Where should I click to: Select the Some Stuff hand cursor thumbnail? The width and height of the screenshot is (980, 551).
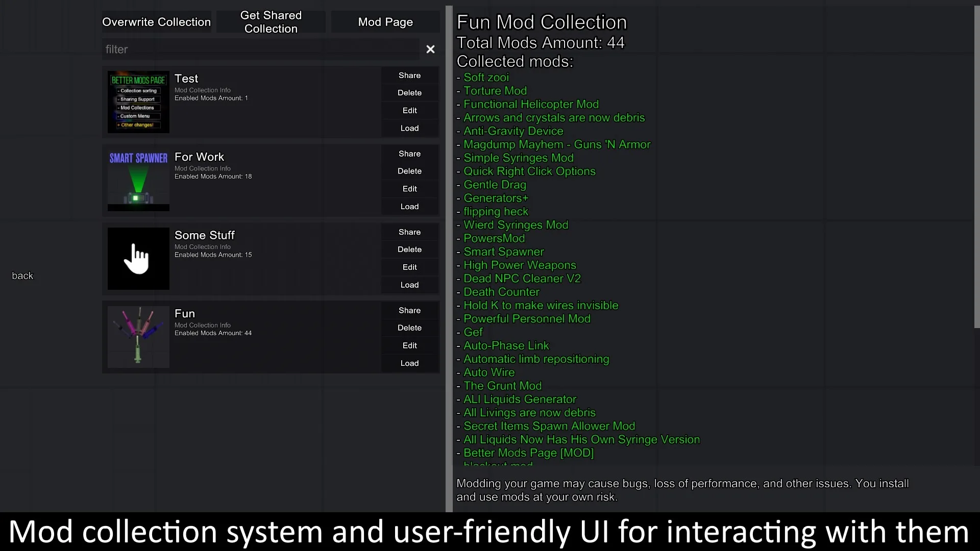tap(138, 259)
